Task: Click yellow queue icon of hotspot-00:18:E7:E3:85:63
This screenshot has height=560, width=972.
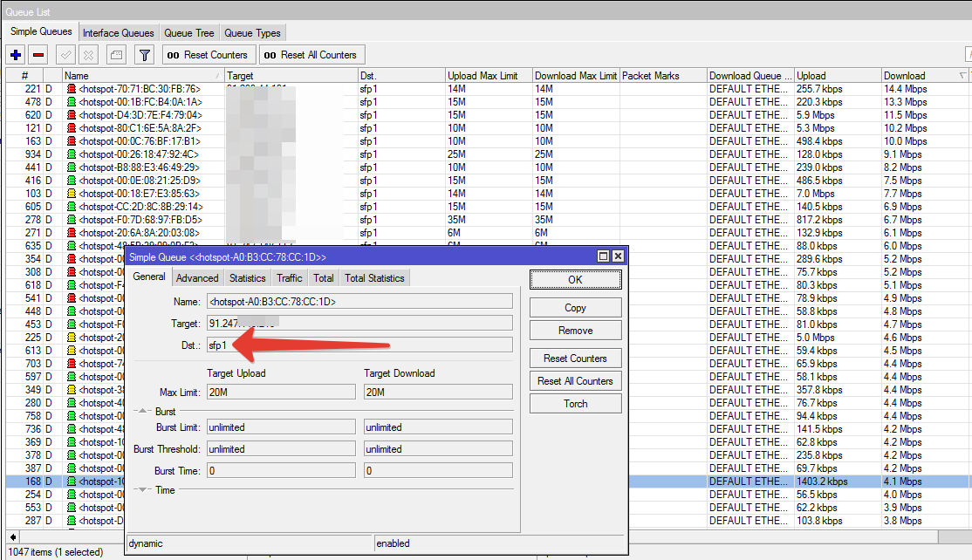Action: [x=72, y=194]
